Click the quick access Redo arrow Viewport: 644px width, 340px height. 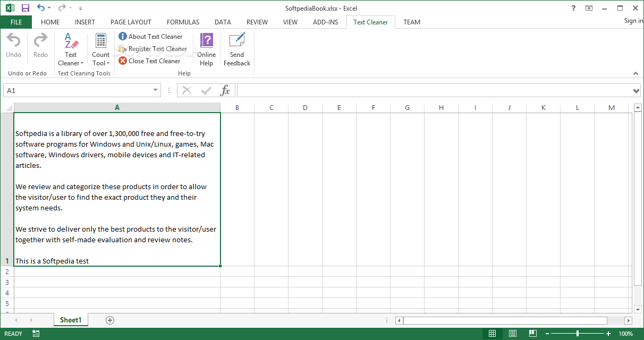coord(62,8)
